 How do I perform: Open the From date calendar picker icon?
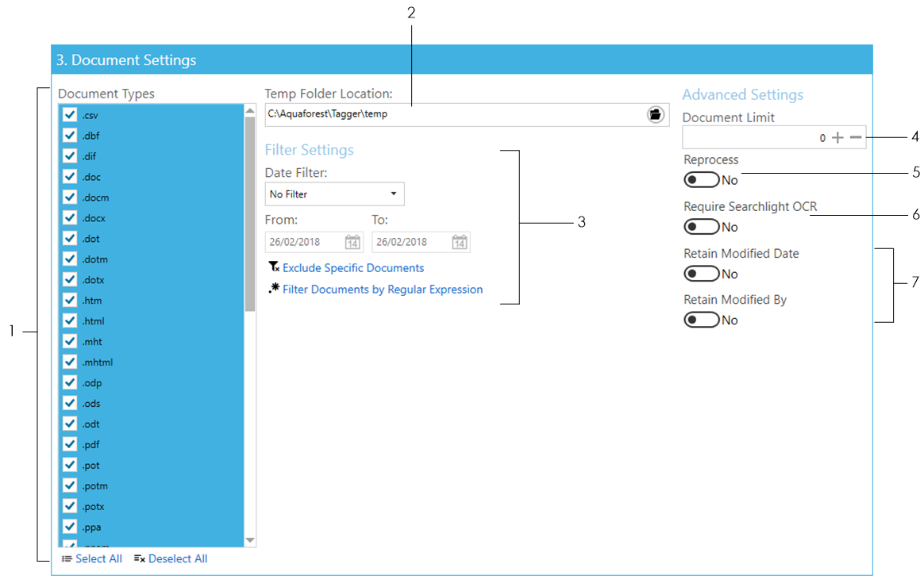352,243
